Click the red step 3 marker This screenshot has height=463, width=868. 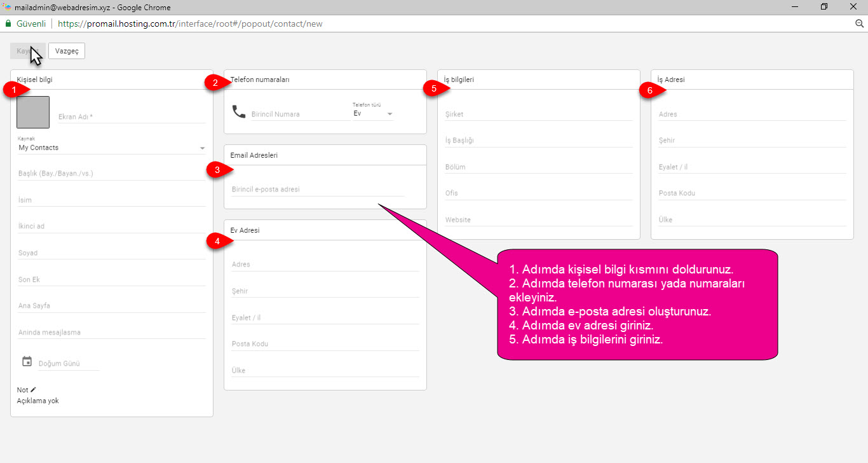pyautogui.click(x=218, y=170)
